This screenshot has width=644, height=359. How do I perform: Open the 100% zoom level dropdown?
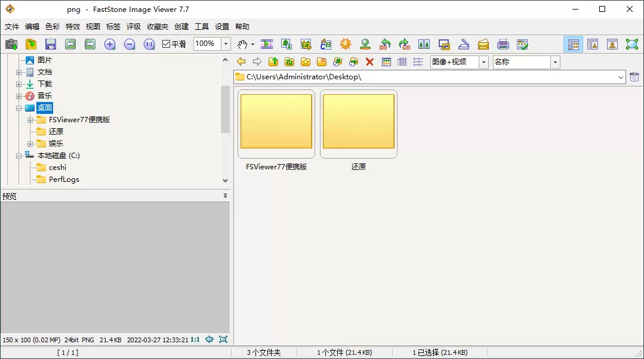point(226,44)
